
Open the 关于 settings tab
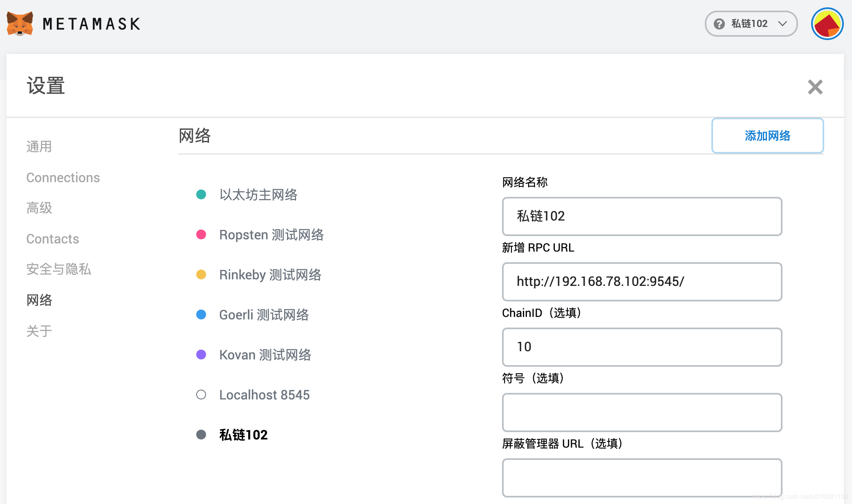click(x=39, y=331)
